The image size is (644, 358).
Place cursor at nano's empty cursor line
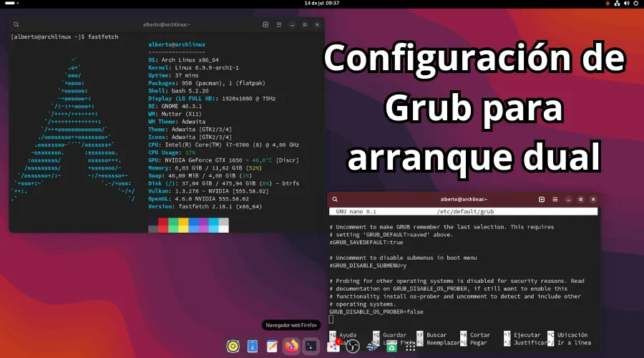pos(331,320)
